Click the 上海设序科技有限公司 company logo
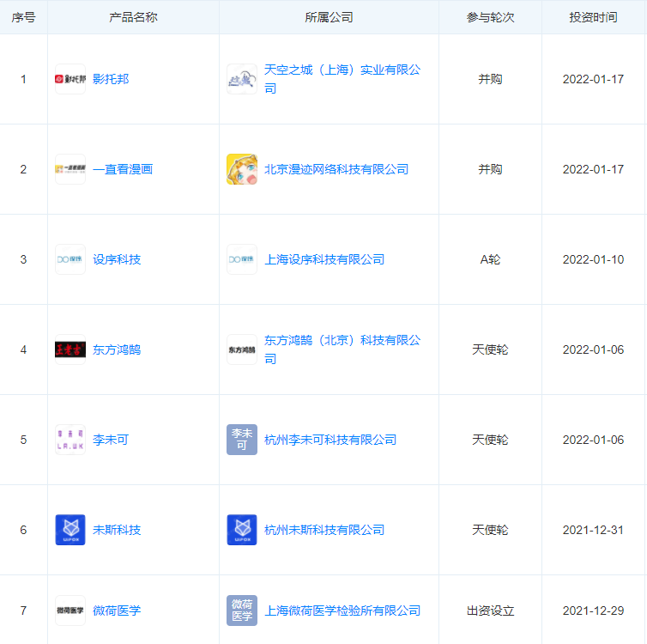The image size is (647, 644). click(242, 259)
